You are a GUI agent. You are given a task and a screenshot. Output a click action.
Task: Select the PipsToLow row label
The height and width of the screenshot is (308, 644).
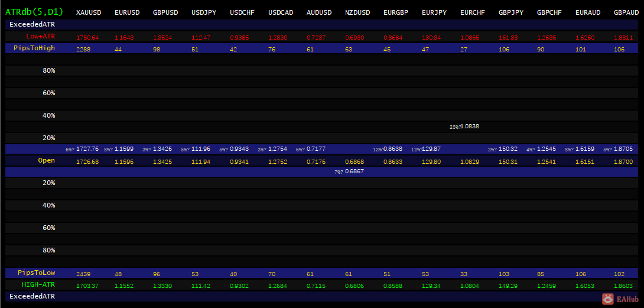(37, 273)
